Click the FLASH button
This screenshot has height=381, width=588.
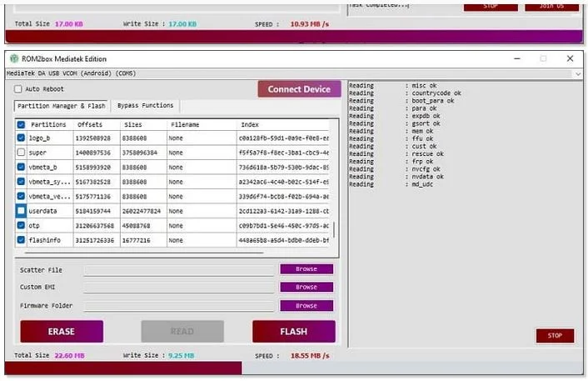294,332
